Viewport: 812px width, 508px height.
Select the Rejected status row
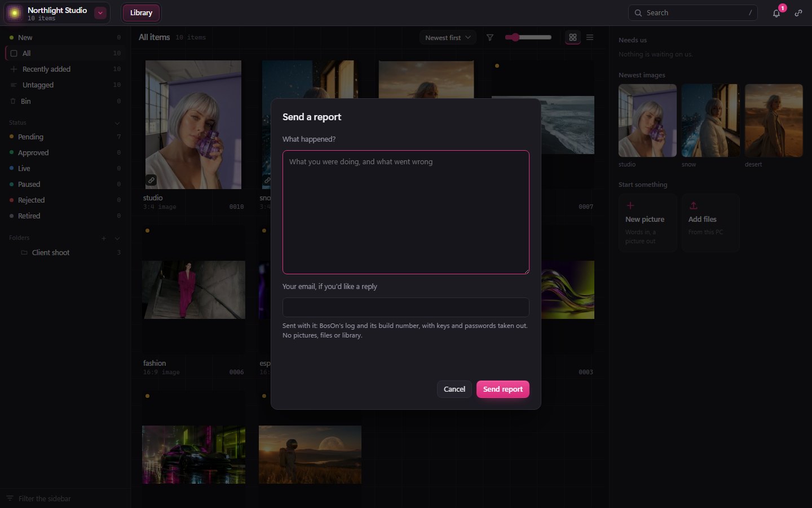pyautogui.click(x=65, y=200)
